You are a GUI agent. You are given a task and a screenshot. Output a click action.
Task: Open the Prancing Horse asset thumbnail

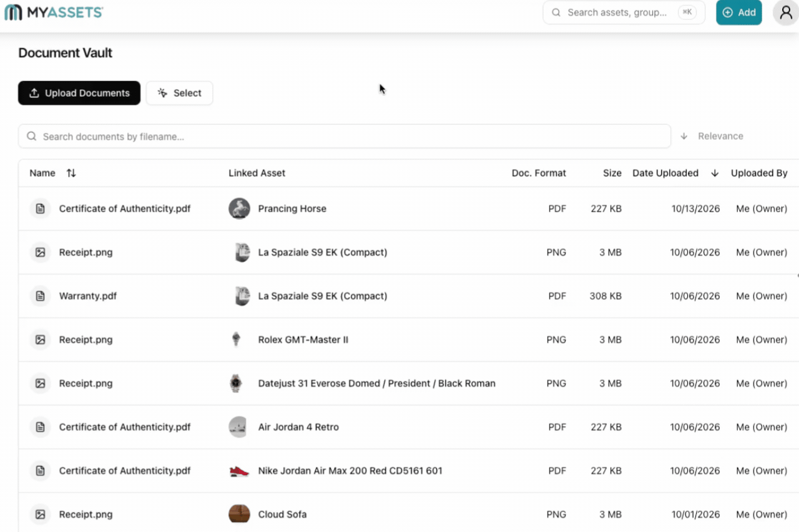tap(239, 209)
